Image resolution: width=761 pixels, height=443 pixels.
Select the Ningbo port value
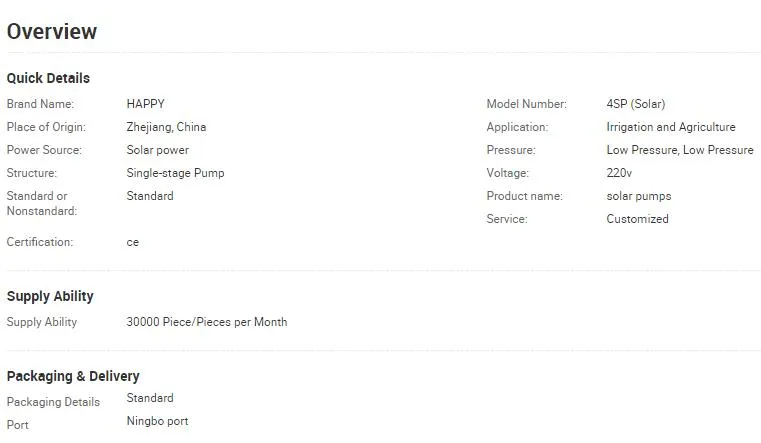(157, 421)
